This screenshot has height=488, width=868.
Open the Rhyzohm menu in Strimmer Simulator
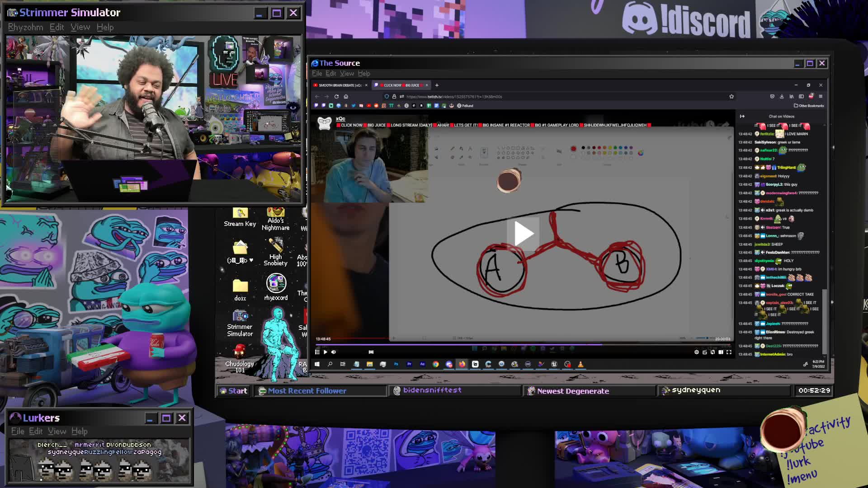click(25, 27)
